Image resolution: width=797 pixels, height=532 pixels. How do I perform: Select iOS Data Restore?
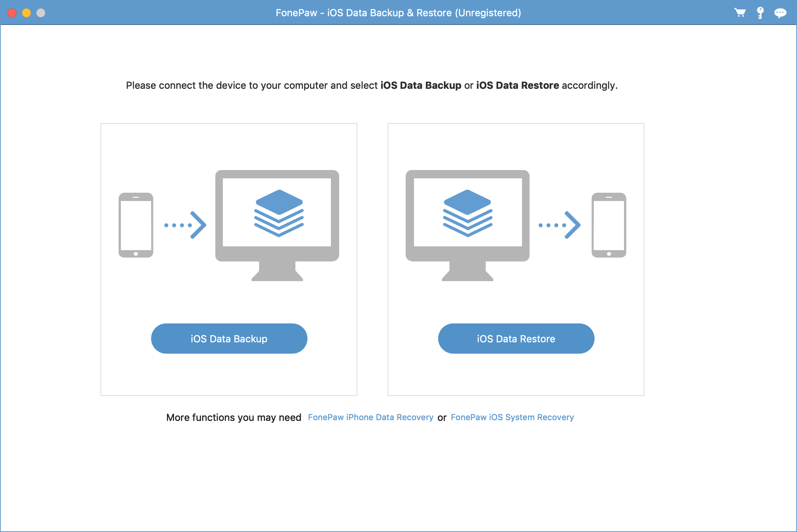pyautogui.click(x=516, y=339)
